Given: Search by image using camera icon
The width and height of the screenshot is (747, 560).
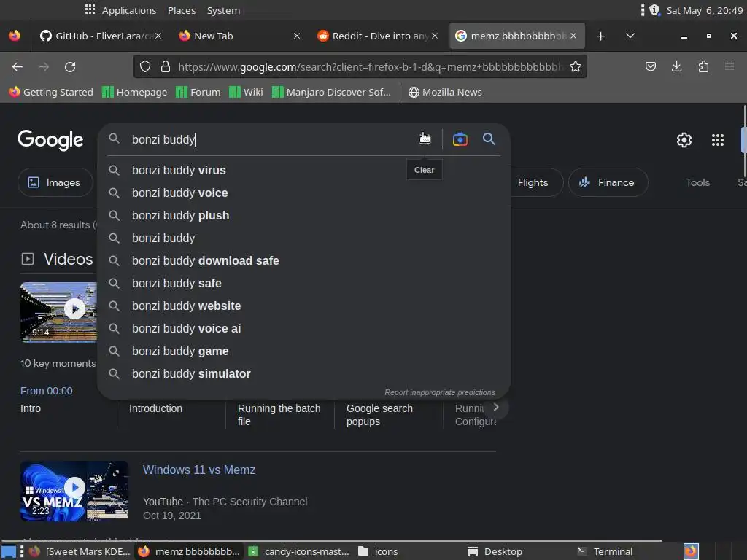Looking at the screenshot, I should 460,139.
